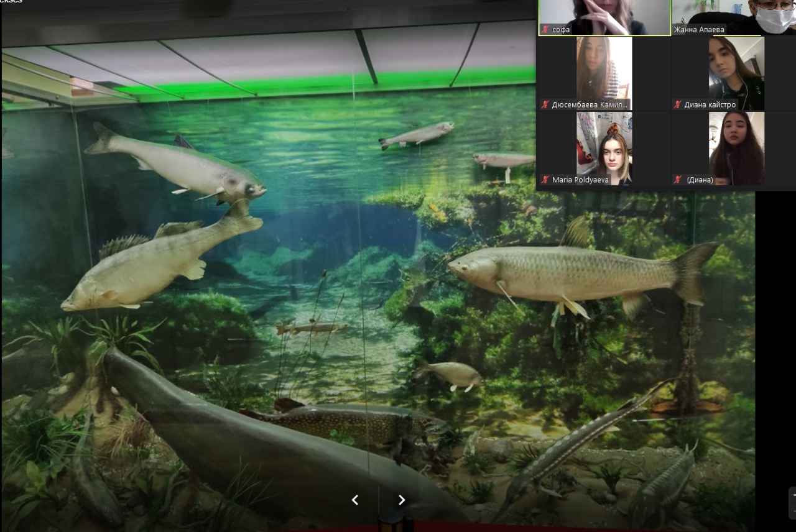Select софа's video tile
The image size is (796, 532).
click(604, 14)
